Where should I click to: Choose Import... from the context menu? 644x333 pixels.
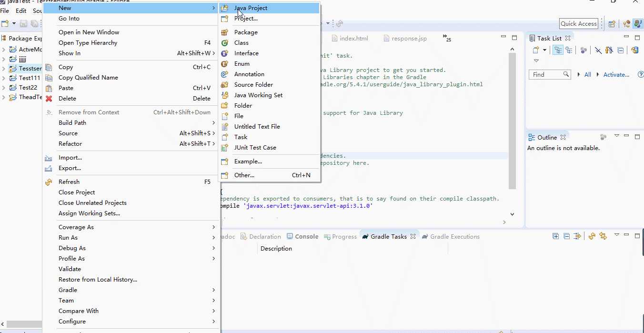(131, 158)
